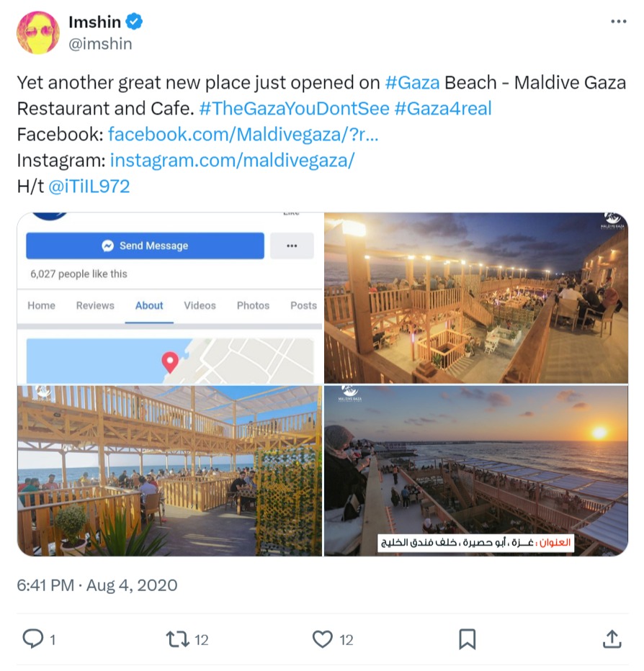Open the maldivegaza Instagram link

pos(232,161)
